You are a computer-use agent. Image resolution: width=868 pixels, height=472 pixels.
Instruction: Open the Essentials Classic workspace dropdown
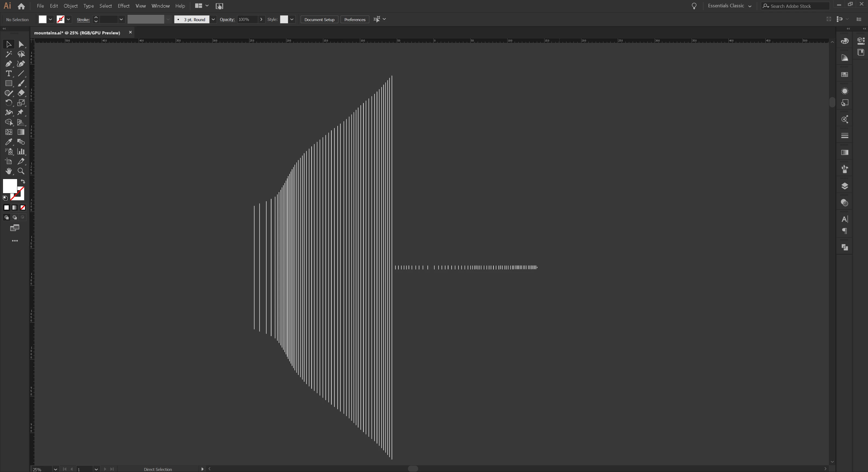730,6
